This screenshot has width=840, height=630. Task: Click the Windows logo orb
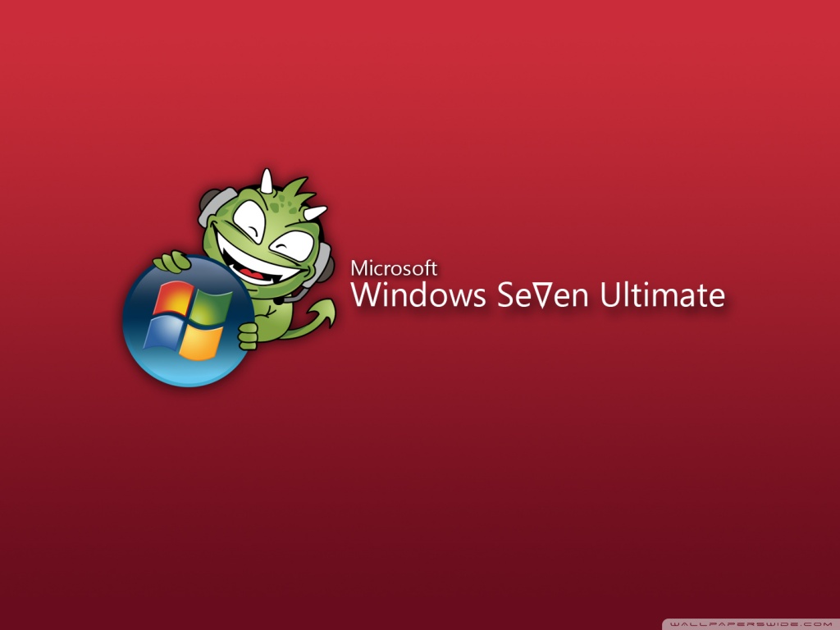pyautogui.click(x=188, y=321)
